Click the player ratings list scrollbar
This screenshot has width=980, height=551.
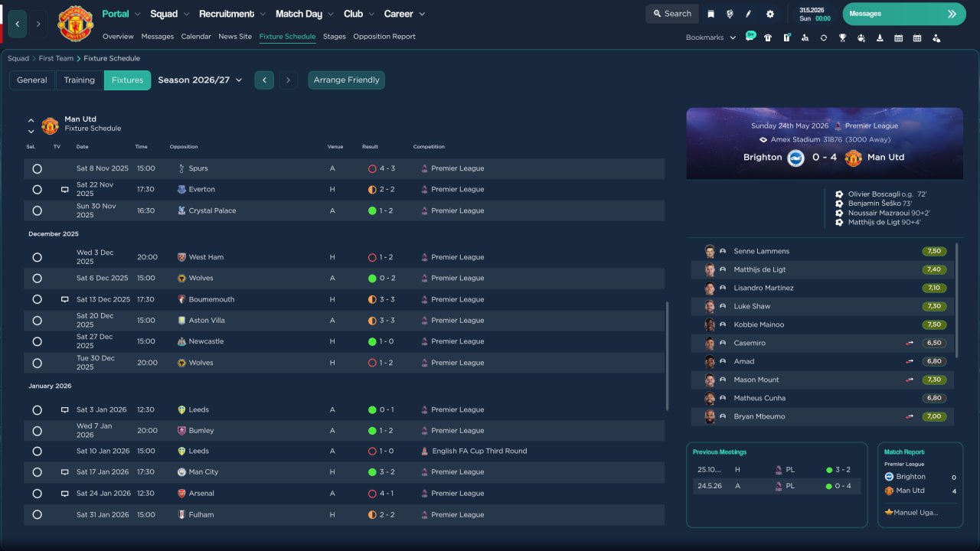pos(957,300)
